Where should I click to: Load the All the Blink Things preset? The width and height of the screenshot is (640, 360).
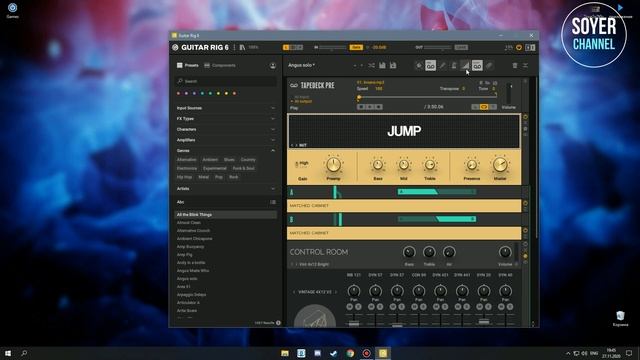(225, 215)
